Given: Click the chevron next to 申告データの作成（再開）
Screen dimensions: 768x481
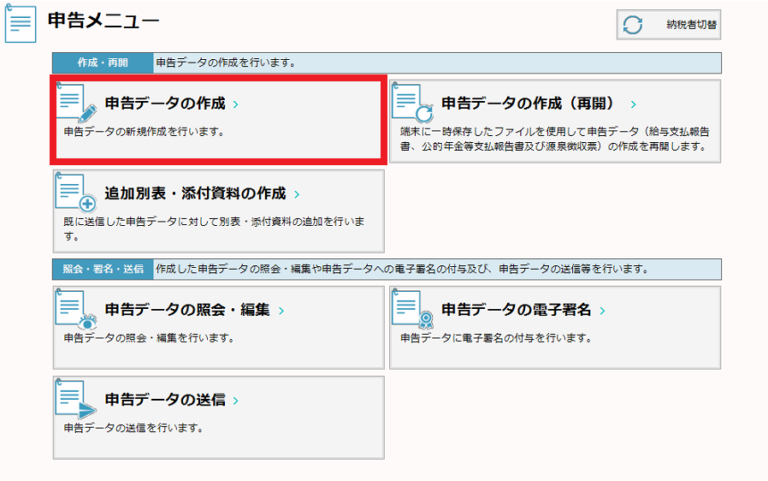Looking at the screenshot, I should [633, 104].
